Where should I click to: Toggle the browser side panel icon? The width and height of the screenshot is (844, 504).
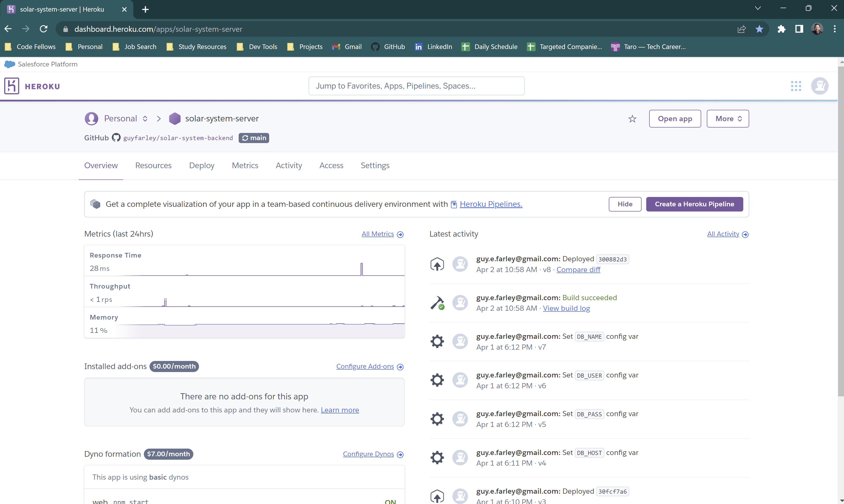click(799, 29)
